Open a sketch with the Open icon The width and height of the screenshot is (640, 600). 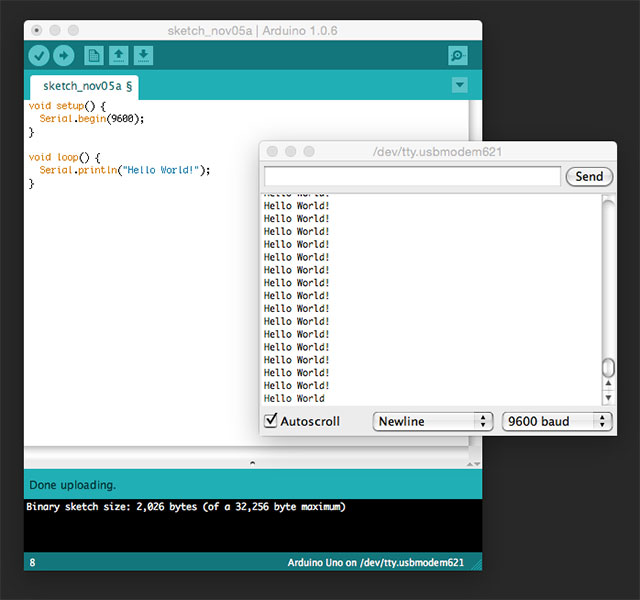tap(118, 56)
